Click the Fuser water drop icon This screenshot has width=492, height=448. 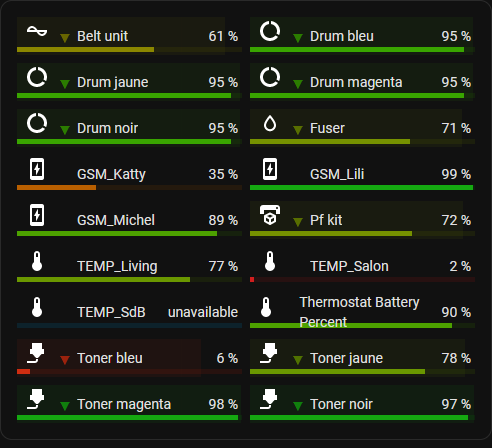pyautogui.click(x=270, y=123)
